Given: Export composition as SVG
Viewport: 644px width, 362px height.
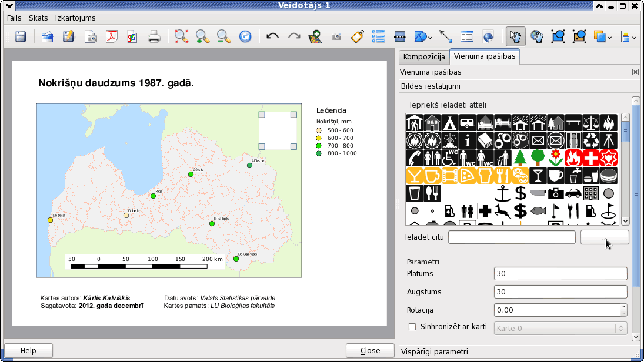Looking at the screenshot, I should pyautogui.click(x=132, y=37).
